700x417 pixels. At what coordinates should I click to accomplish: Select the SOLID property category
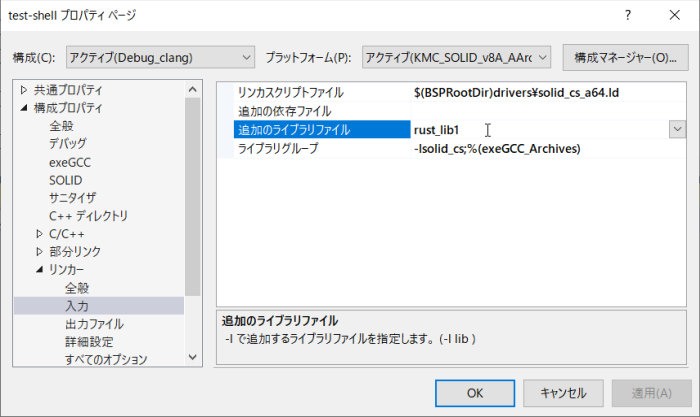68,180
